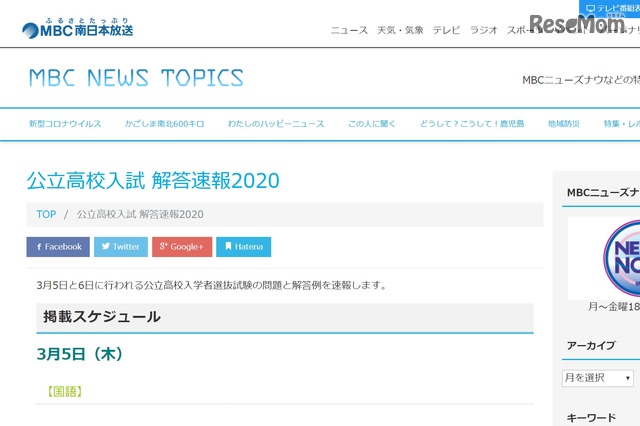Share the page on Twitter

121,246
